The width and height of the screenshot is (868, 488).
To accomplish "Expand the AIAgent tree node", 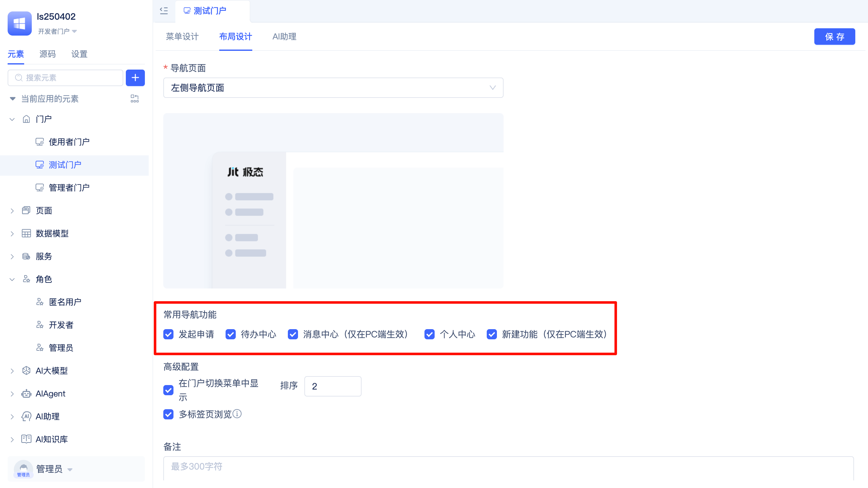I will [x=12, y=394].
